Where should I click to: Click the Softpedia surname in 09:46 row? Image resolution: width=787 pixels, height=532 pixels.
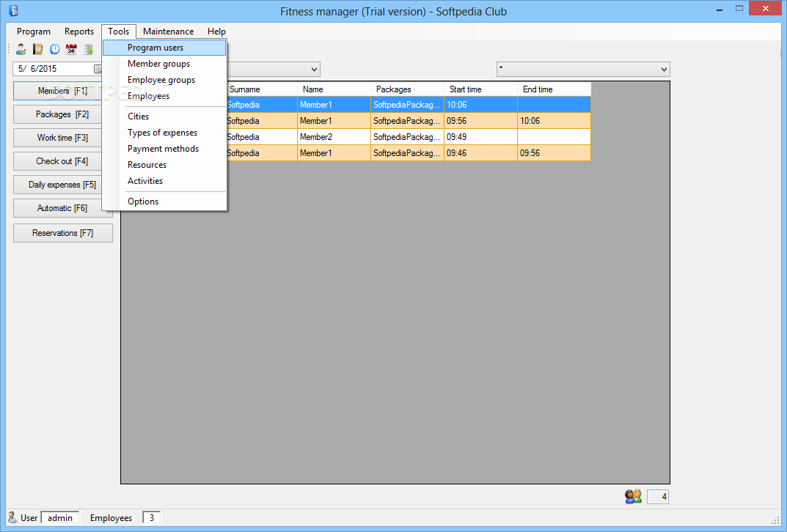click(262, 153)
